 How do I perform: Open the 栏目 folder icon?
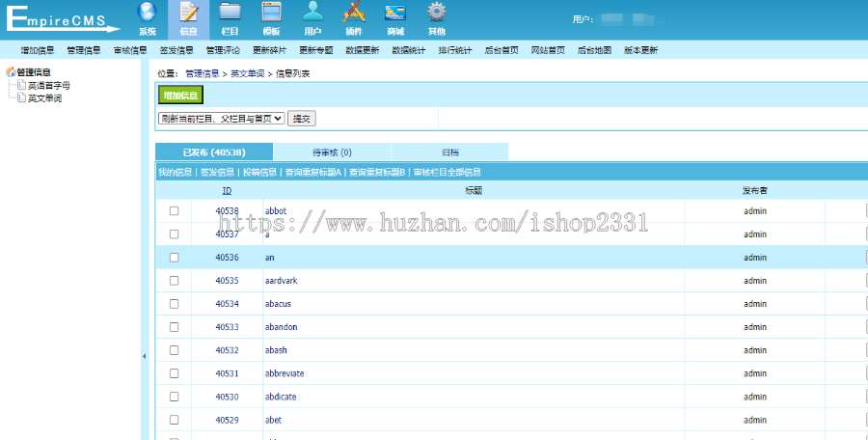tap(230, 13)
